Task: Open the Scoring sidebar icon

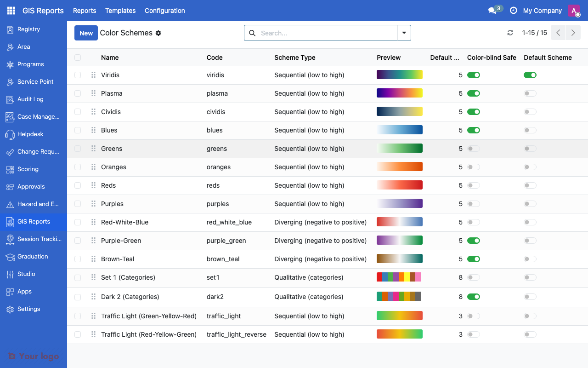Action: click(x=10, y=169)
